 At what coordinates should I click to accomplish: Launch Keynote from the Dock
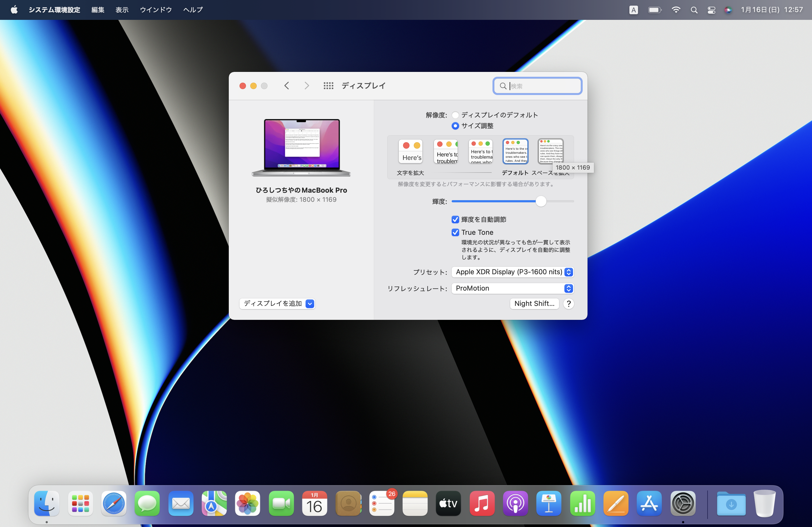548,503
